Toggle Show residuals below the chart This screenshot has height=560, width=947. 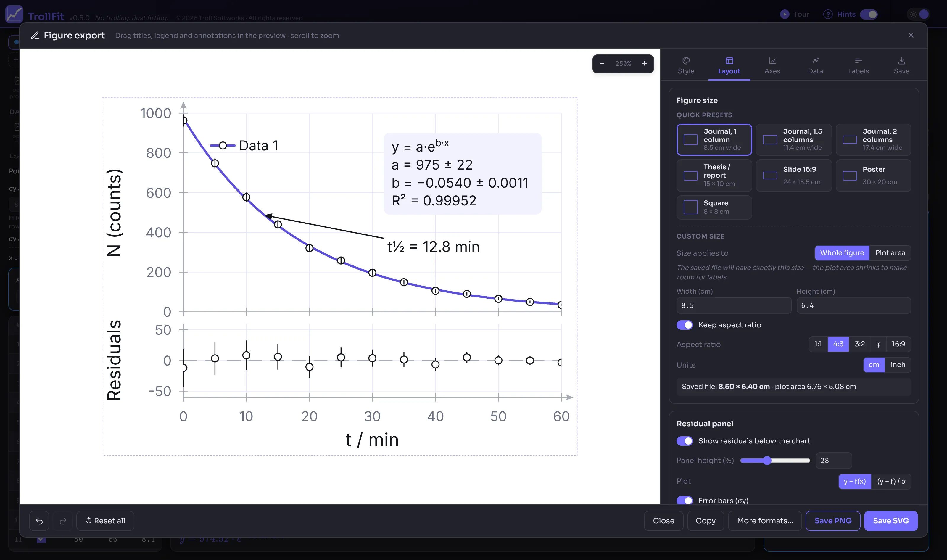[x=685, y=441]
